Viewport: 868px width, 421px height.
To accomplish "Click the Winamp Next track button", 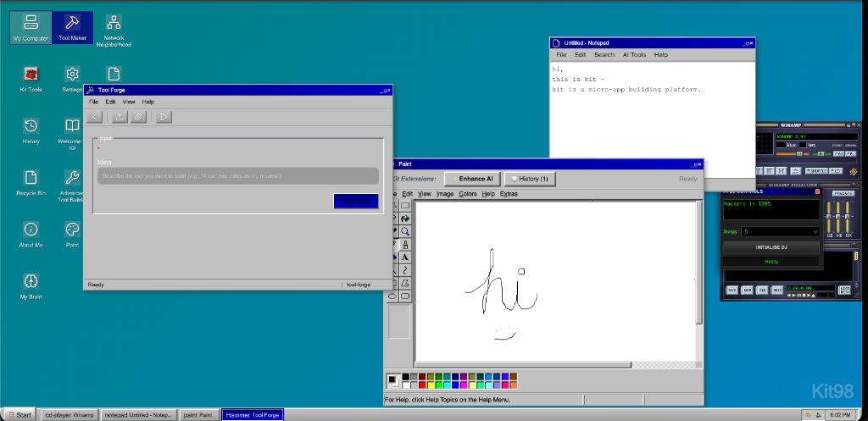I will [781, 171].
